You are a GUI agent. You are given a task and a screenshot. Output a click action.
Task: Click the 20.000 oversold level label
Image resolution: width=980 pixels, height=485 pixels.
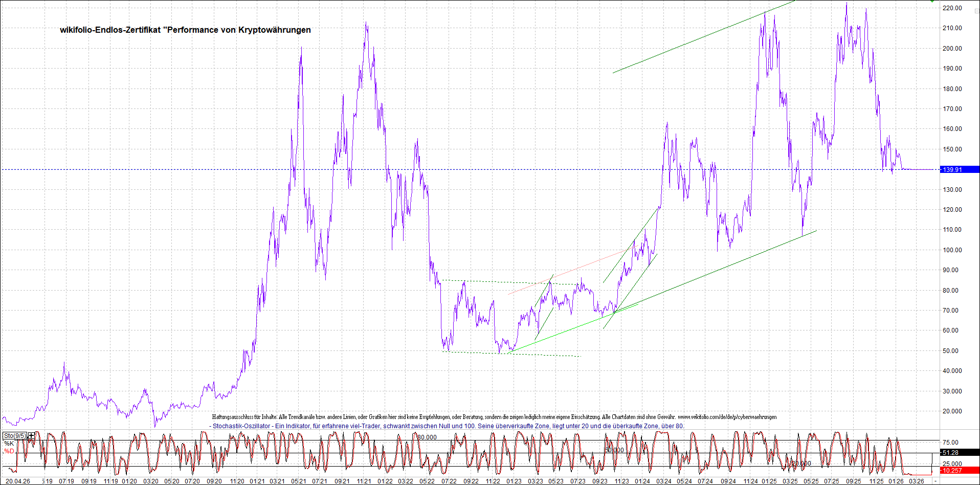pos(801,464)
